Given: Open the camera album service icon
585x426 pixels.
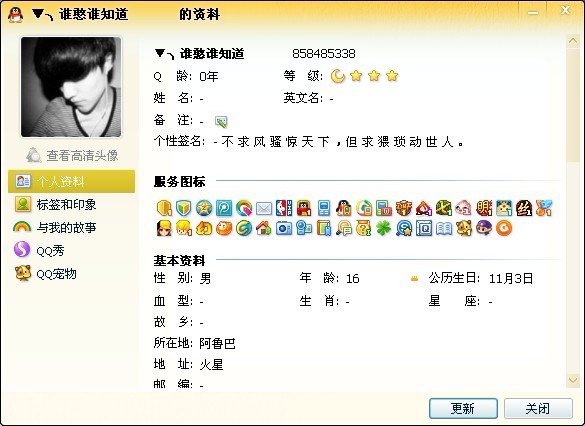Looking at the screenshot, I should [284, 228].
